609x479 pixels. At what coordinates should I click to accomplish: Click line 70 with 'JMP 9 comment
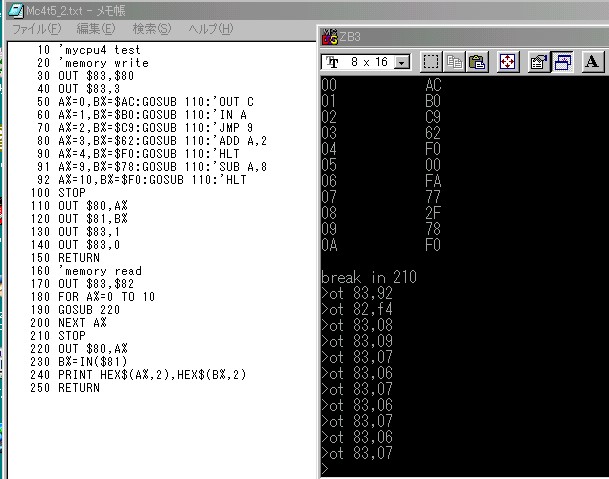[145, 128]
